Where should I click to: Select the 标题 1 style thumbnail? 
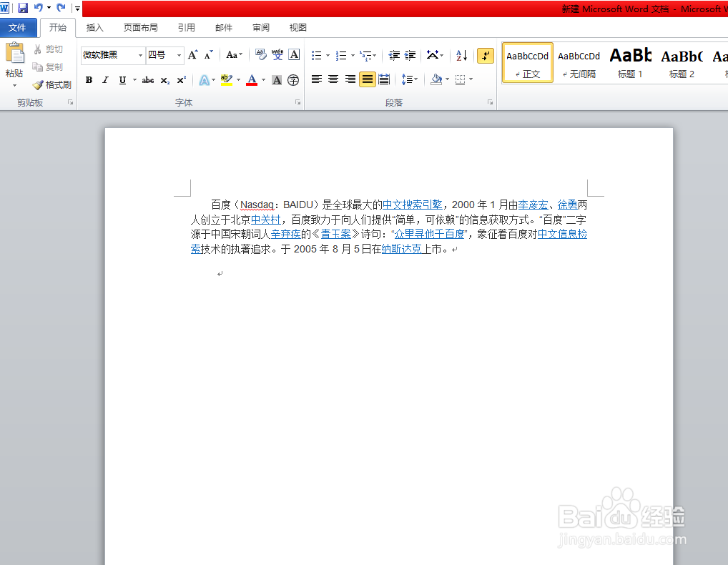(x=630, y=63)
